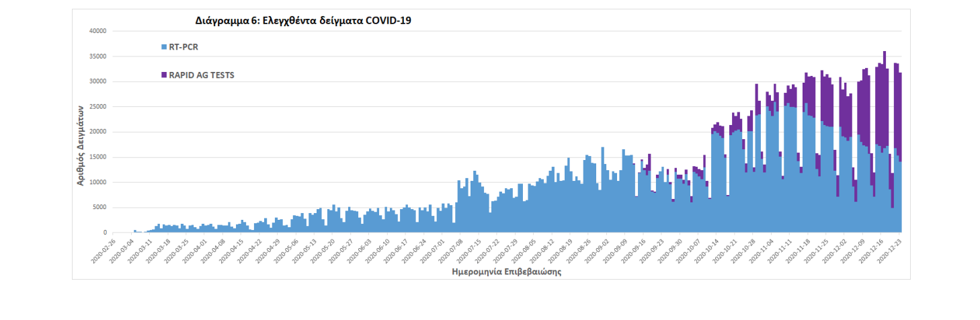The height and width of the screenshot is (320, 980).
Task: Click the 40000 y-axis tick label
Action: (99, 31)
